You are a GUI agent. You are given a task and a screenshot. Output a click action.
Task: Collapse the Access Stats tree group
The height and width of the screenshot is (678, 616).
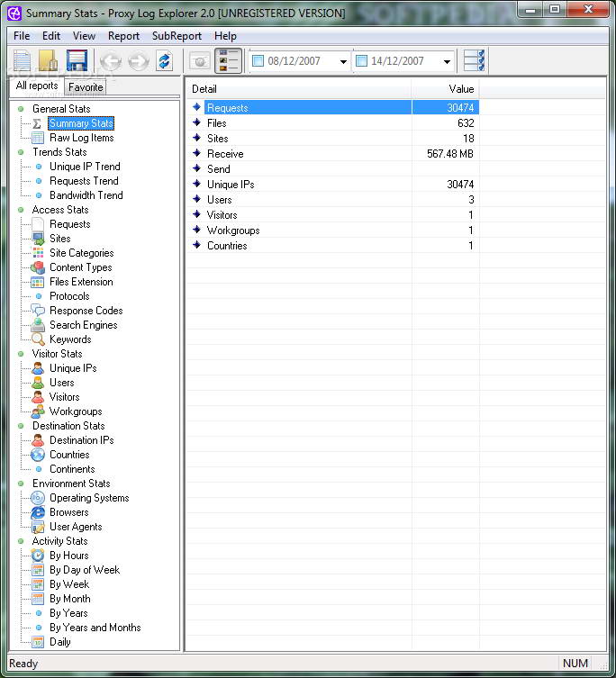tap(21, 210)
